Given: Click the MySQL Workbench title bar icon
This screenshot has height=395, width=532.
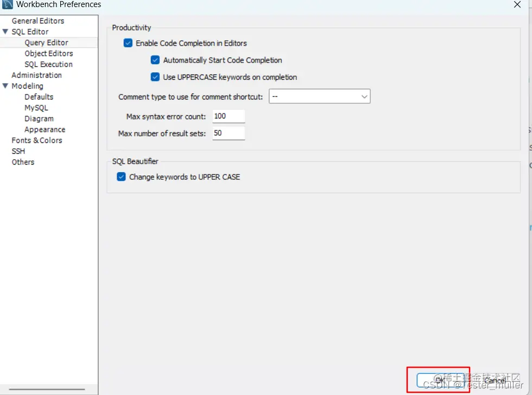Looking at the screenshot, I should coord(7,4).
